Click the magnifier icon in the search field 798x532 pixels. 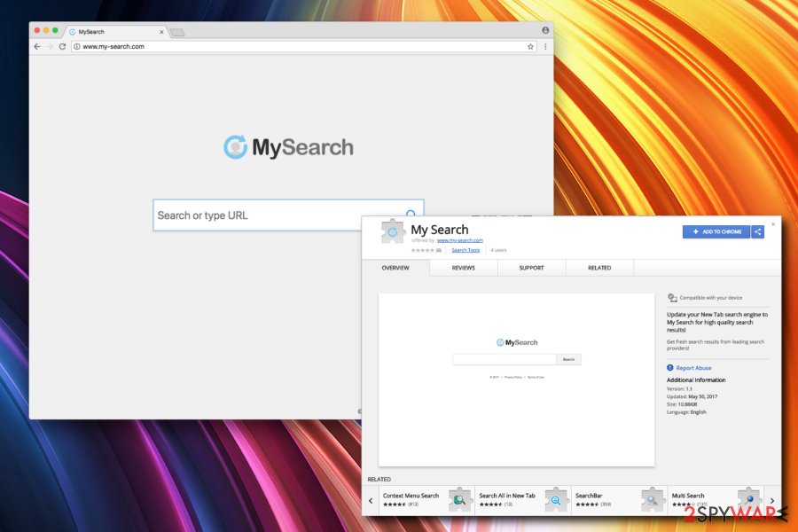point(411,214)
